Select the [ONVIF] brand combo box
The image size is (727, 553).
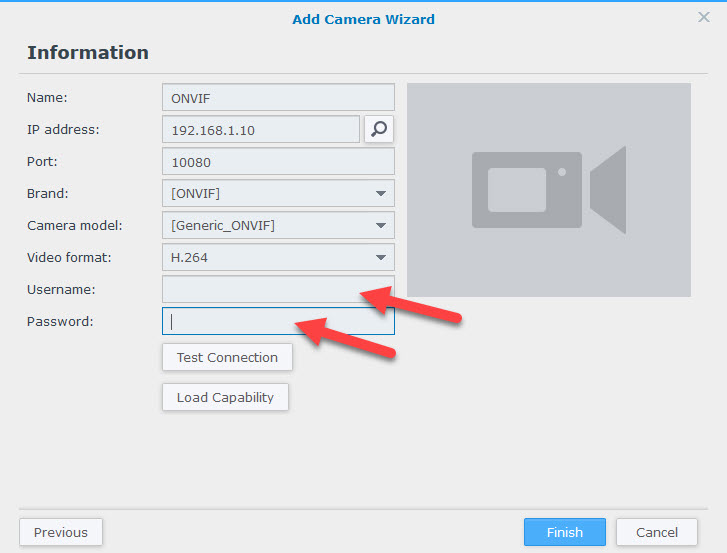(278, 193)
